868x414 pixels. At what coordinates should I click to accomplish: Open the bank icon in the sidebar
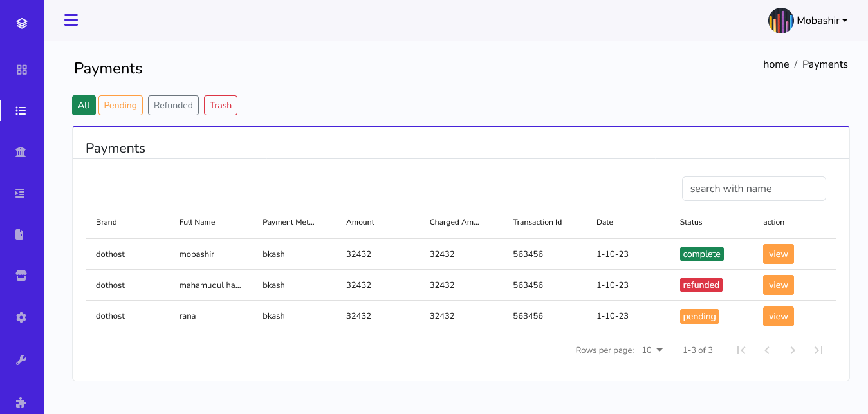coord(21,151)
